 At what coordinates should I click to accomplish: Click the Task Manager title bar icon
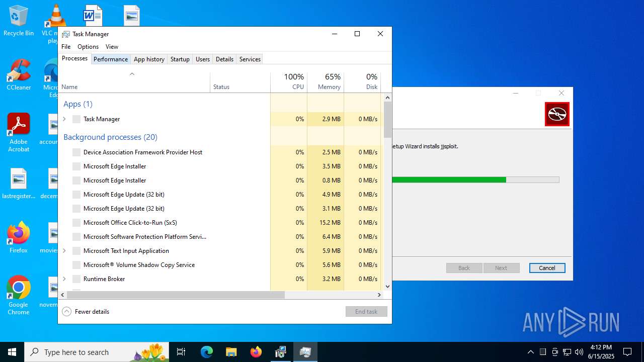point(66,34)
